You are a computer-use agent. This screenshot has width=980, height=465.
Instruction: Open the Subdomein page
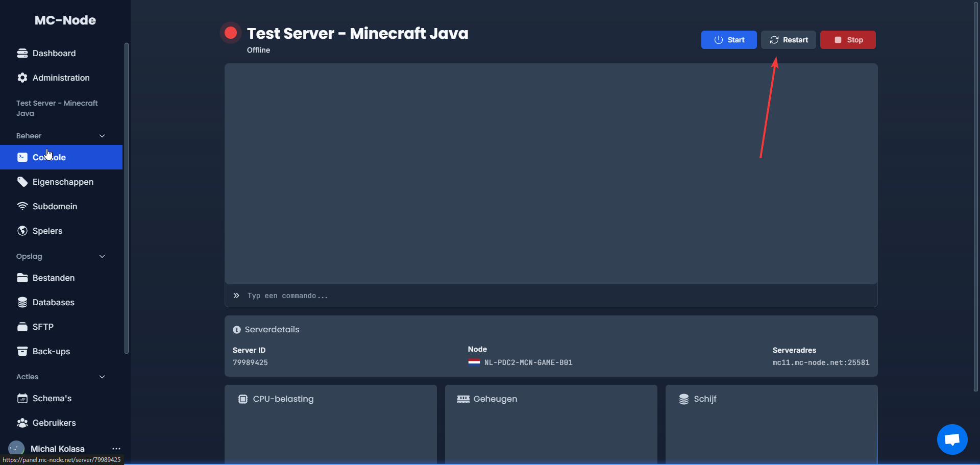click(x=61, y=206)
